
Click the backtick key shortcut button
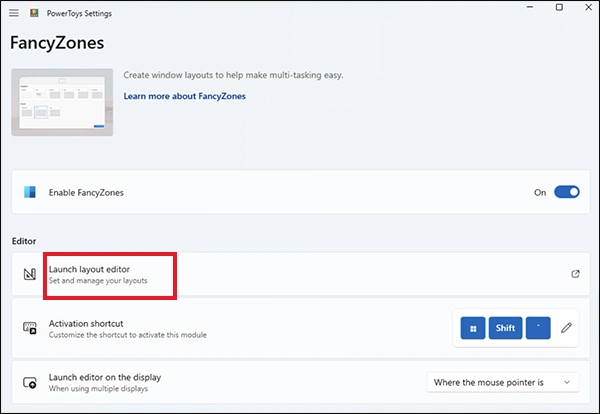point(538,328)
